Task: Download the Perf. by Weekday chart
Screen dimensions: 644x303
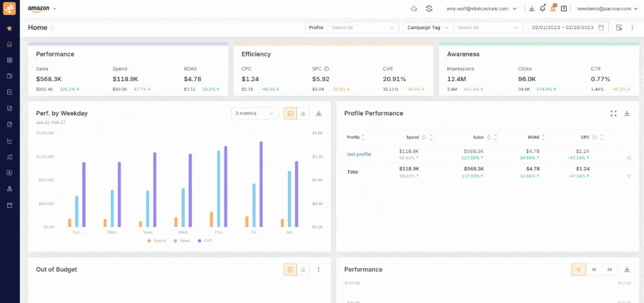Action: point(318,114)
